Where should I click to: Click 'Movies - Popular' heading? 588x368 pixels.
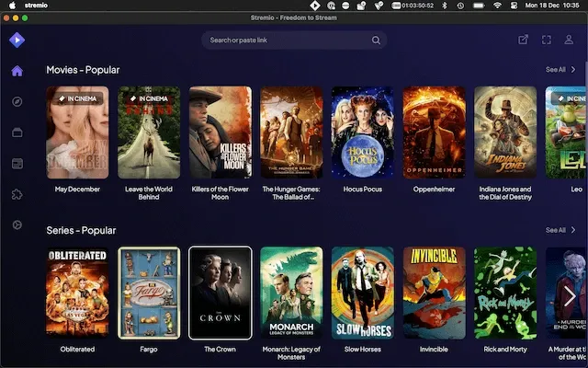point(83,70)
